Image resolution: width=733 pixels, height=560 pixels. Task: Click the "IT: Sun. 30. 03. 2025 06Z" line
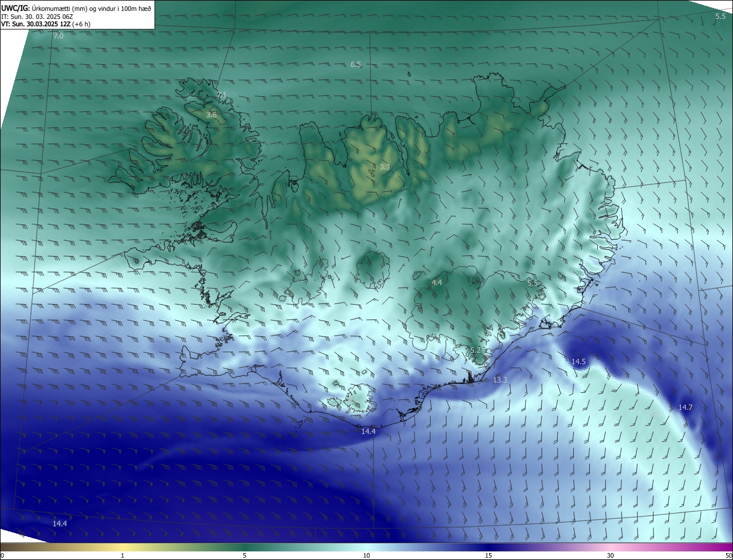pyautogui.click(x=37, y=17)
